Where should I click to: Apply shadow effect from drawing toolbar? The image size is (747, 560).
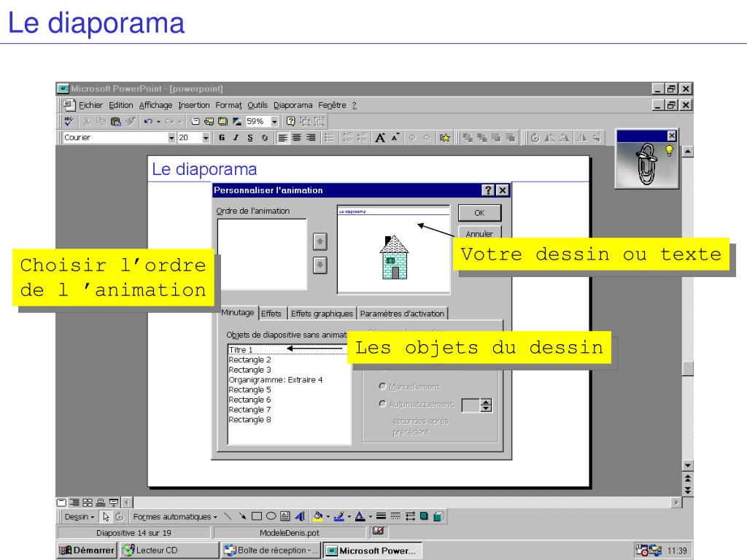[x=424, y=516]
